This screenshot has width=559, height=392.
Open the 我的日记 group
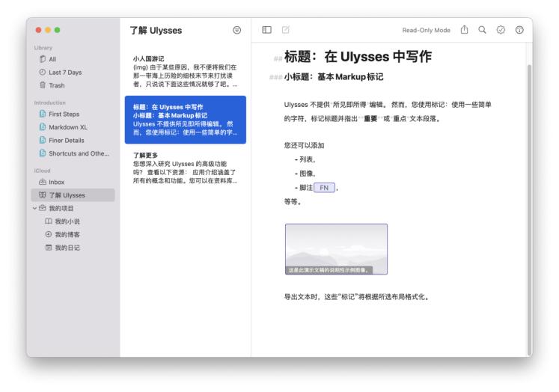pyautogui.click(x=73, y=248)
